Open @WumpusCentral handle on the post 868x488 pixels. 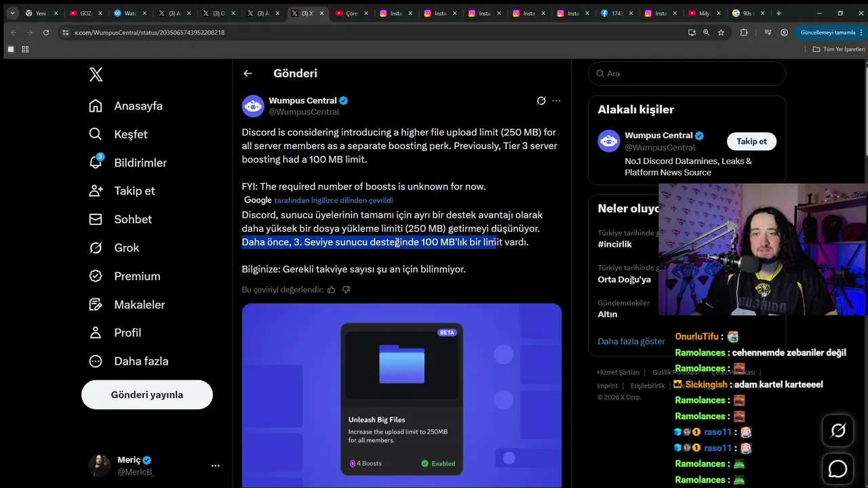(x=304, y=112)
